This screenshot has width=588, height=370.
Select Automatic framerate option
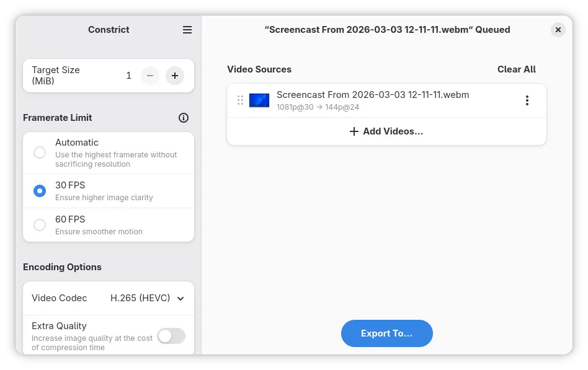tap(40, 152)
